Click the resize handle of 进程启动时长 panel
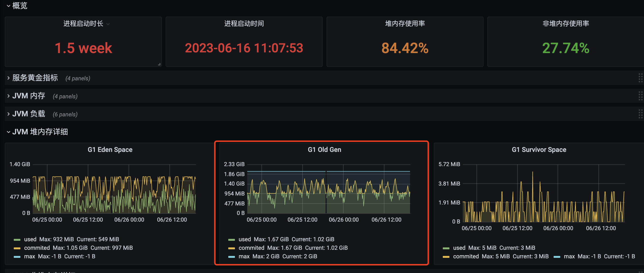This screenshot has height=273, width=644. pos(159,64)
